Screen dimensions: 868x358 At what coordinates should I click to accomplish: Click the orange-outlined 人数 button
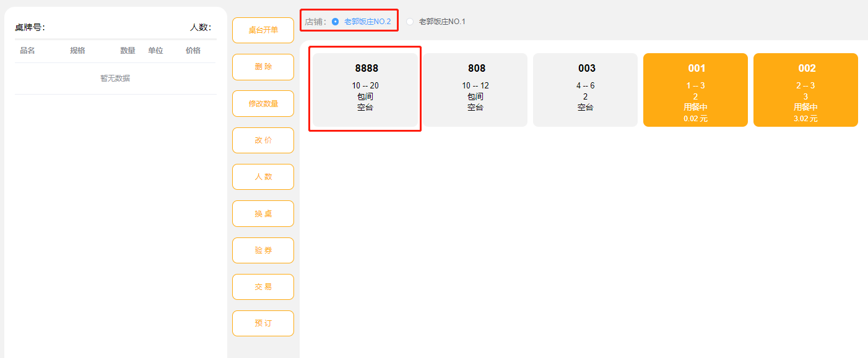click(263, 177)
